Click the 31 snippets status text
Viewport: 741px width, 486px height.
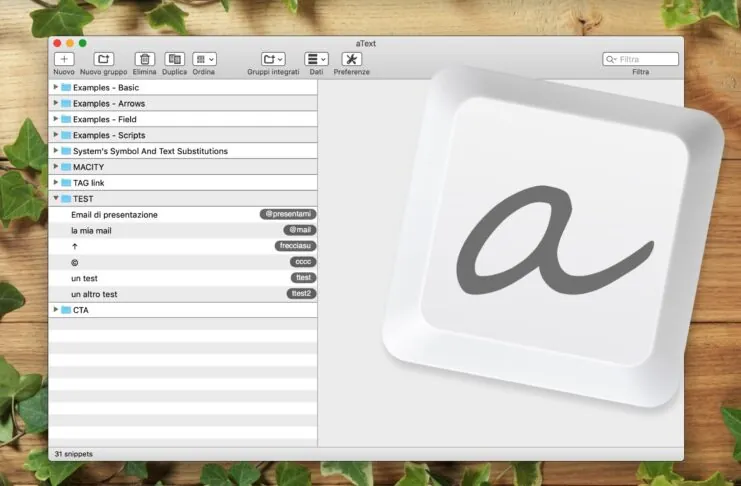(74, 454)
